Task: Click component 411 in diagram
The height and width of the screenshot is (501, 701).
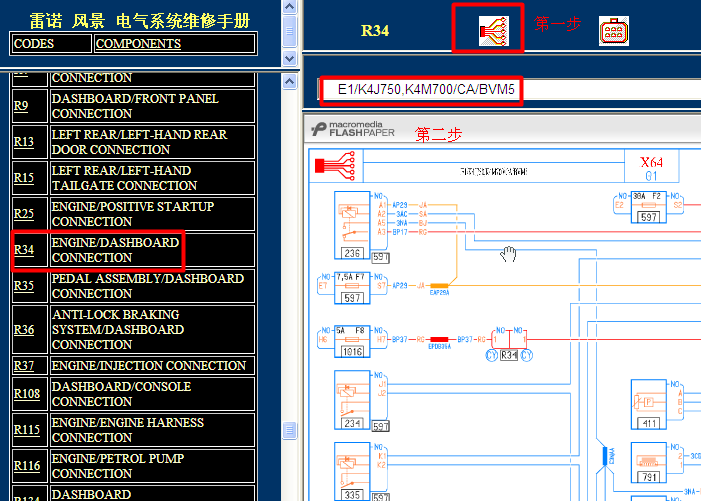Action: 649,404
